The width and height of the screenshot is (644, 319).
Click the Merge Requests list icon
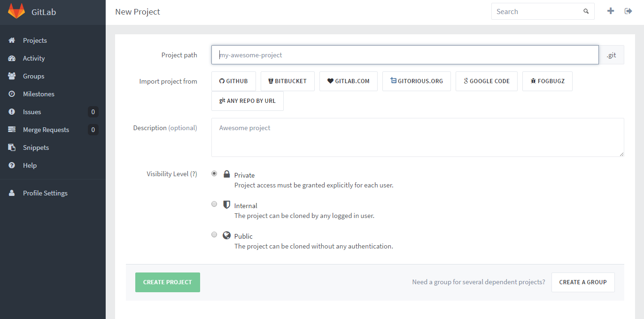pyautogui.click(x=12, y=130)
